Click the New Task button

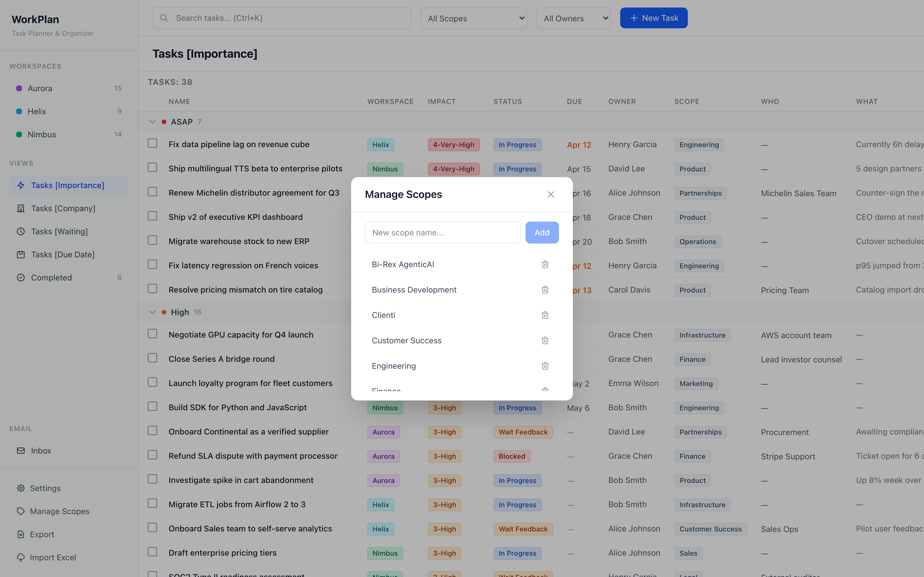654,18
